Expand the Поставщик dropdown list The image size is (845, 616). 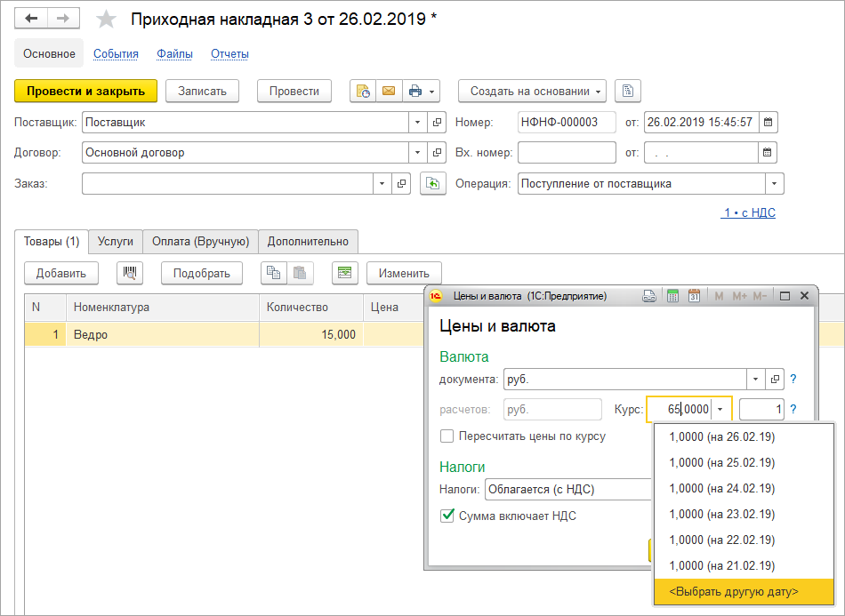[418, 123]
